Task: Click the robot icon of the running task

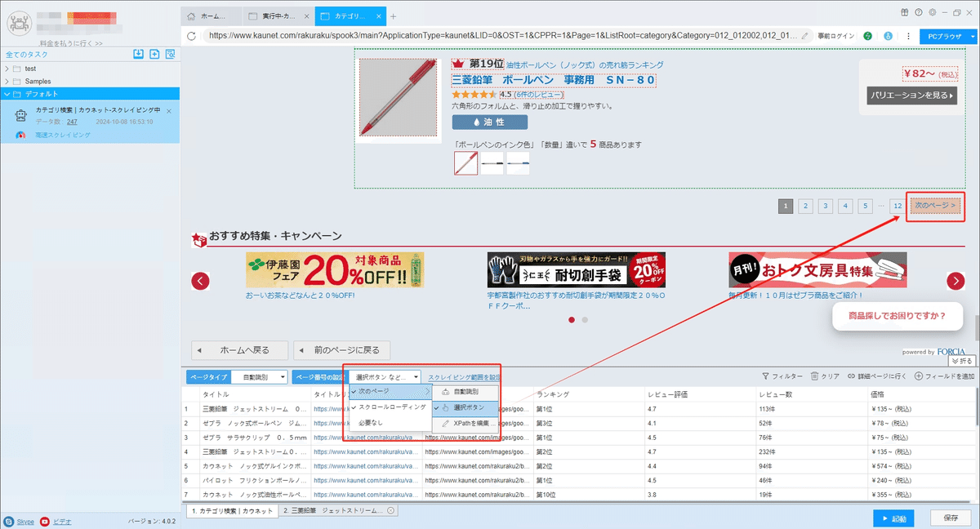Action: 21,115
